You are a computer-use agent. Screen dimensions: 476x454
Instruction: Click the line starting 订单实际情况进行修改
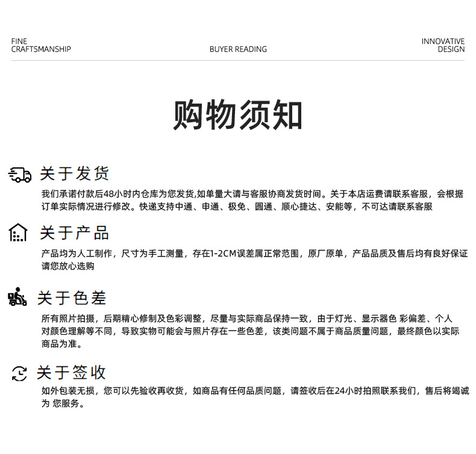(x=237, y=207)
